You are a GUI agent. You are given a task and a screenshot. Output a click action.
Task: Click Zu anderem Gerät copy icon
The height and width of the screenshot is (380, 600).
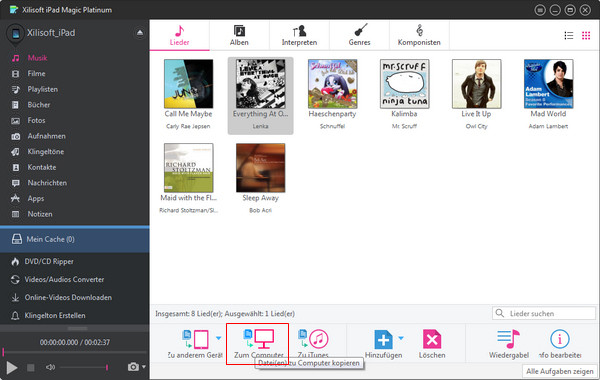point(196,339)
